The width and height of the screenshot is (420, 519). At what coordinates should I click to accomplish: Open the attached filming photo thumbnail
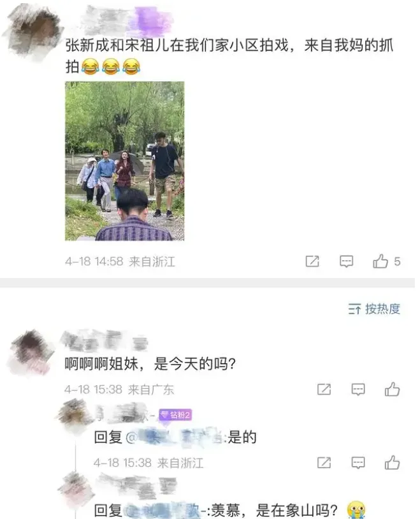tap(124, 161)
